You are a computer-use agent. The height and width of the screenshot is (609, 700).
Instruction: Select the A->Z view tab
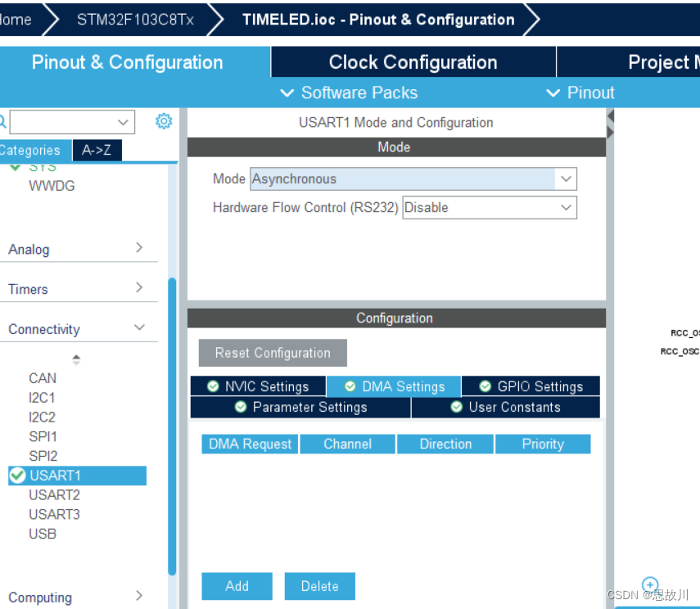(x=97, y=151)
